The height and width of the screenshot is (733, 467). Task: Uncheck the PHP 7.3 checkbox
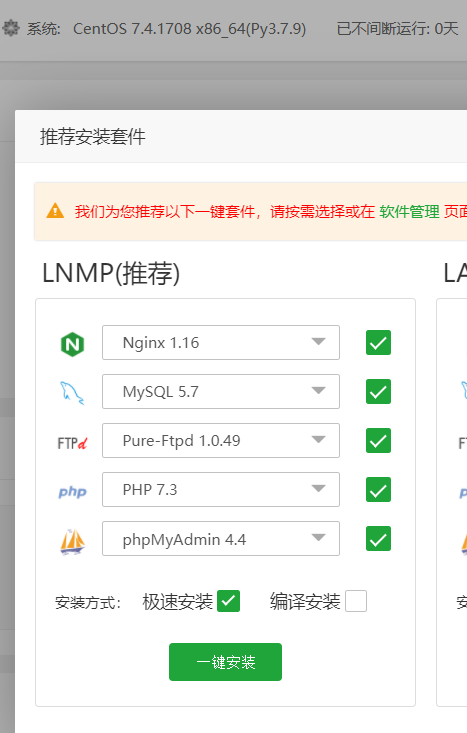pos(378,489)
